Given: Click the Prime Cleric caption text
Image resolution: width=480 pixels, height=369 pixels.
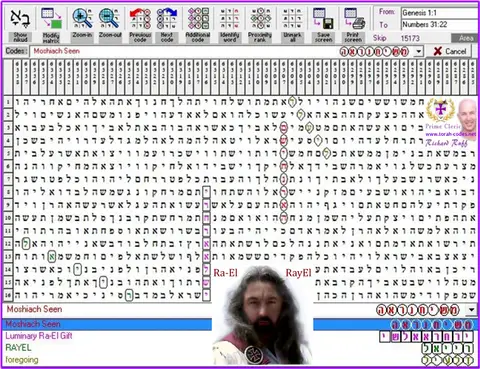Looking at the screenshot, I should tap(443, 127).
